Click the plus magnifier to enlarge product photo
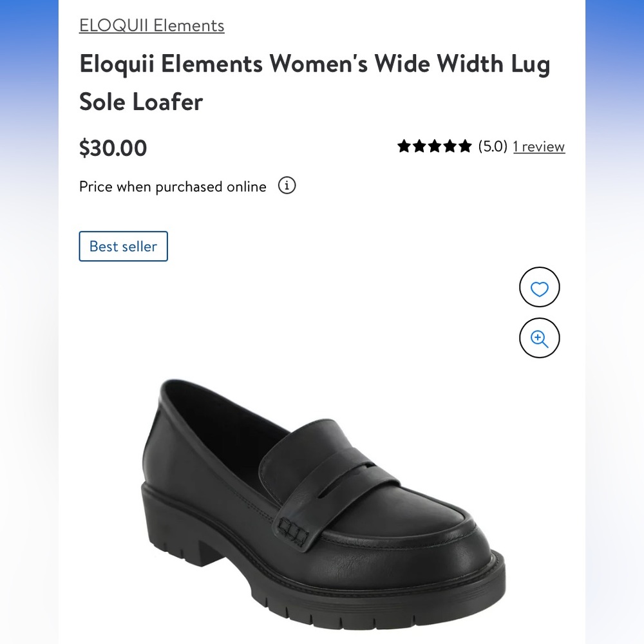The width and height of the screenshot is (644, 644). pos(540,337)
